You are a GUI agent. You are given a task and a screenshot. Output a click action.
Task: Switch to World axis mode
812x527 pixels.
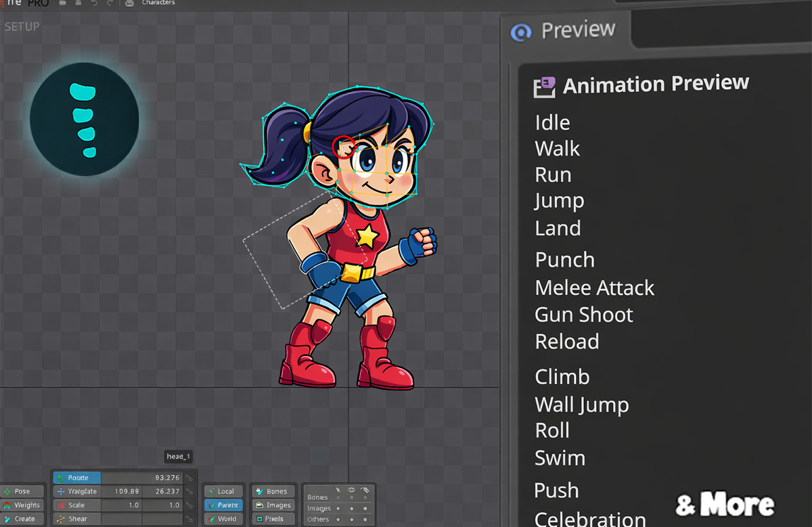pos(223,519)
